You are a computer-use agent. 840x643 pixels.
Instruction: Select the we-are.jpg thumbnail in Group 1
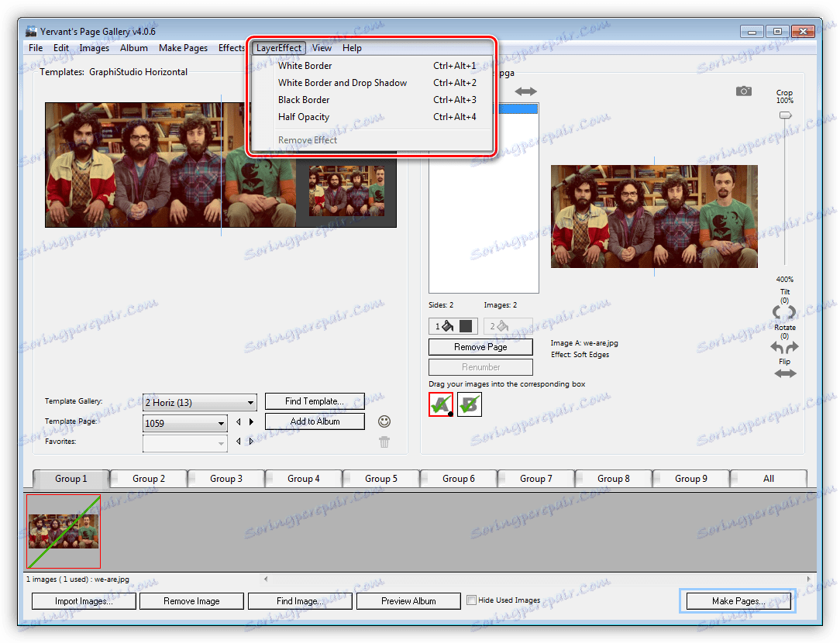point(64,531)
